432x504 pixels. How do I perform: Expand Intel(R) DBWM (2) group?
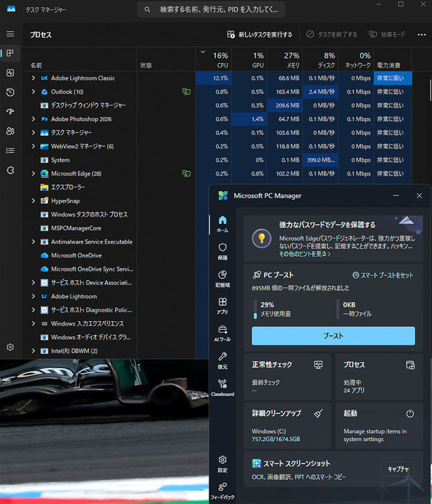(33, 351)
